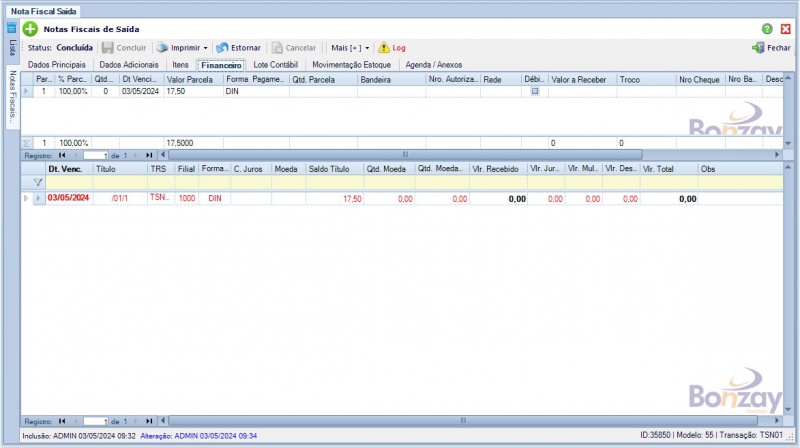Image resolution: width=800 pixels, height=448 pixels.
Task: Jump to last record in upper navigator
Action: [149, 155]
